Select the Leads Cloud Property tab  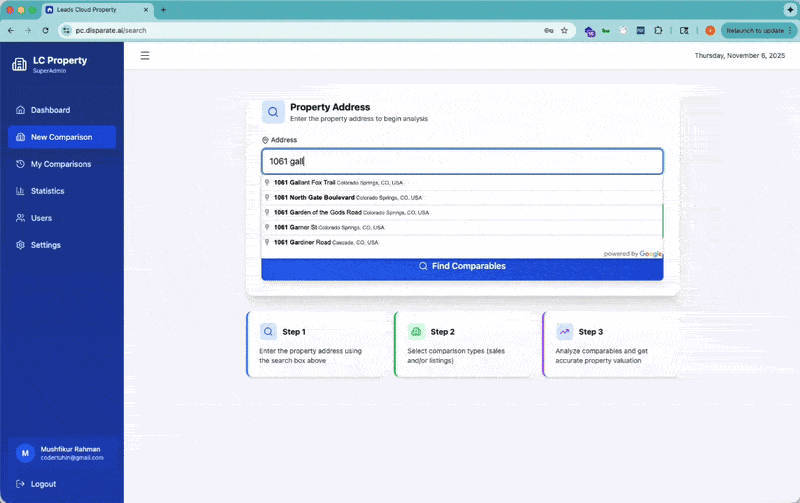click(97, 10)
